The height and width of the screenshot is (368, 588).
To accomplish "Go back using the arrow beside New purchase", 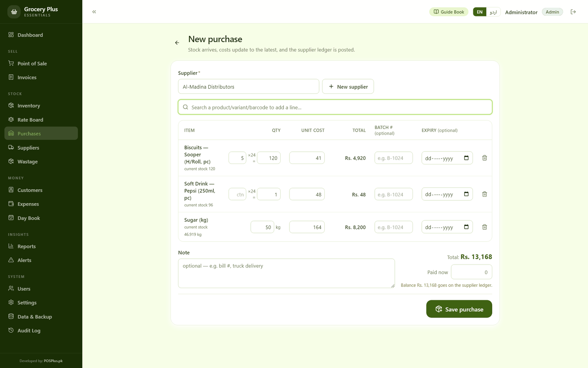I will click(x=177, y=42).
